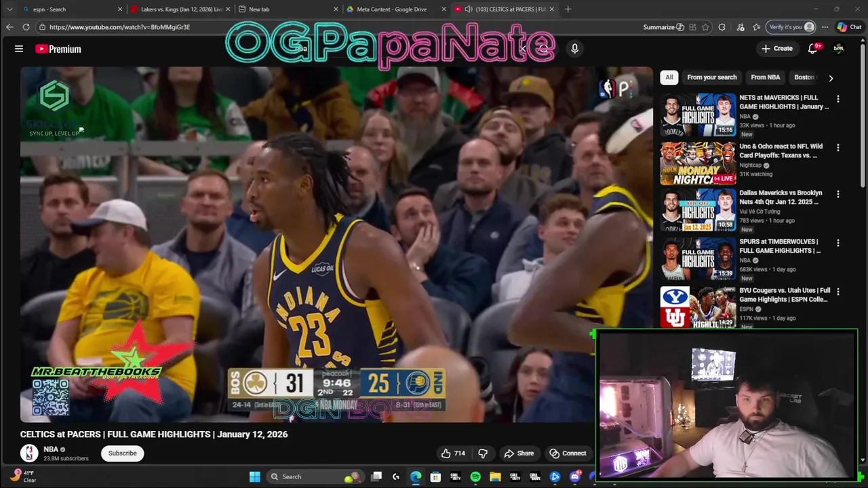Open Copilot Chat in Edge
The height and width of the screenshot is (488, 868).
849,27
